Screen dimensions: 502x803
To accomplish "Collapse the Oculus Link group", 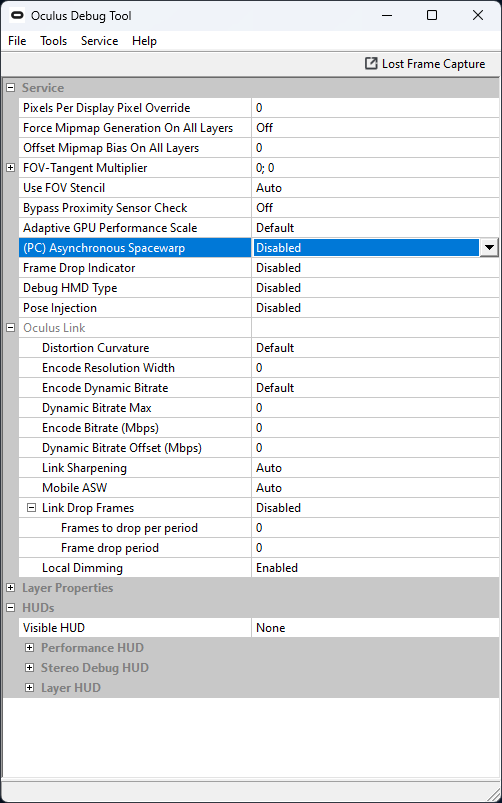I will click(x=10, y=328).
